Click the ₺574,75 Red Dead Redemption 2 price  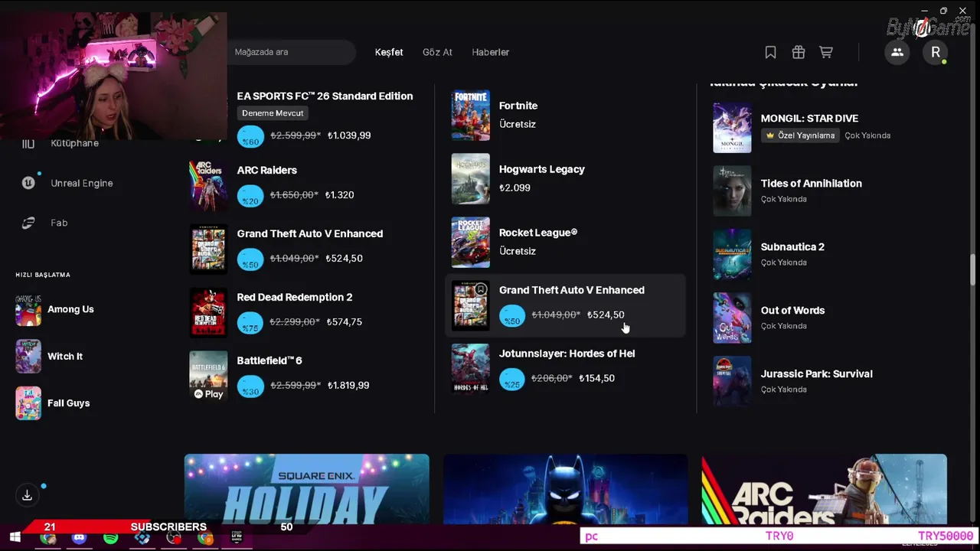(344, 321)
